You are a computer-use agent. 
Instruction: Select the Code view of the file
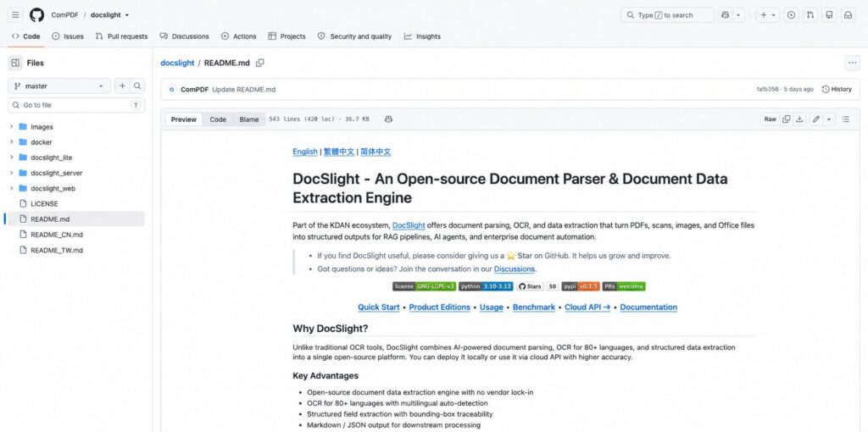(218, 119)
